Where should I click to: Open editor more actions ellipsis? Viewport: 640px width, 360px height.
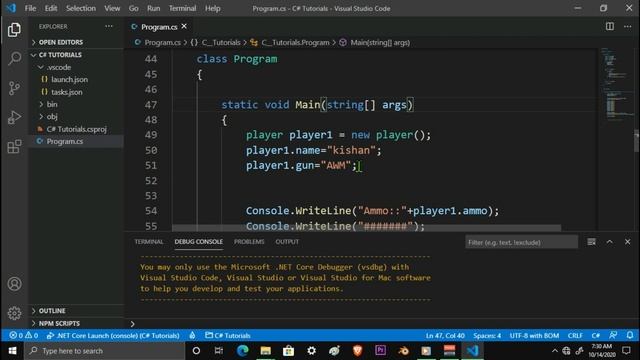click(627, 27)
